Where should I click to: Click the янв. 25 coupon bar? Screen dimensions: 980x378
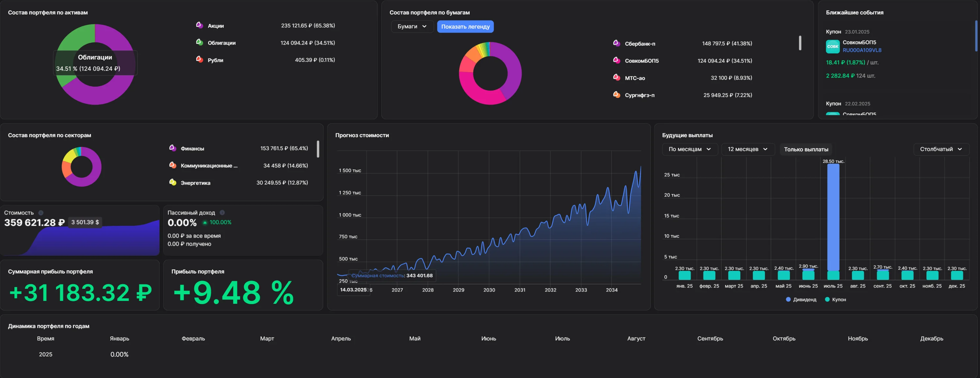tap(684, 275)
